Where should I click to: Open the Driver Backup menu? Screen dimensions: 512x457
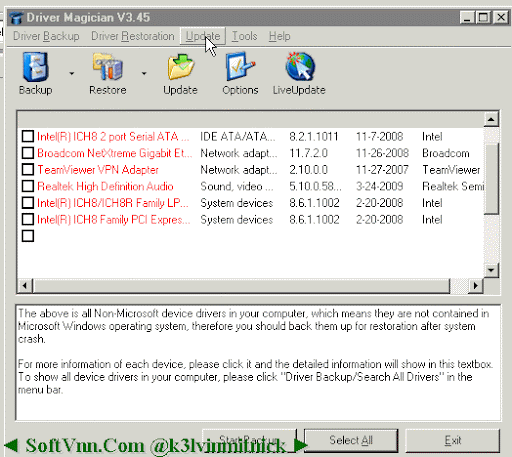coord(46,36)
